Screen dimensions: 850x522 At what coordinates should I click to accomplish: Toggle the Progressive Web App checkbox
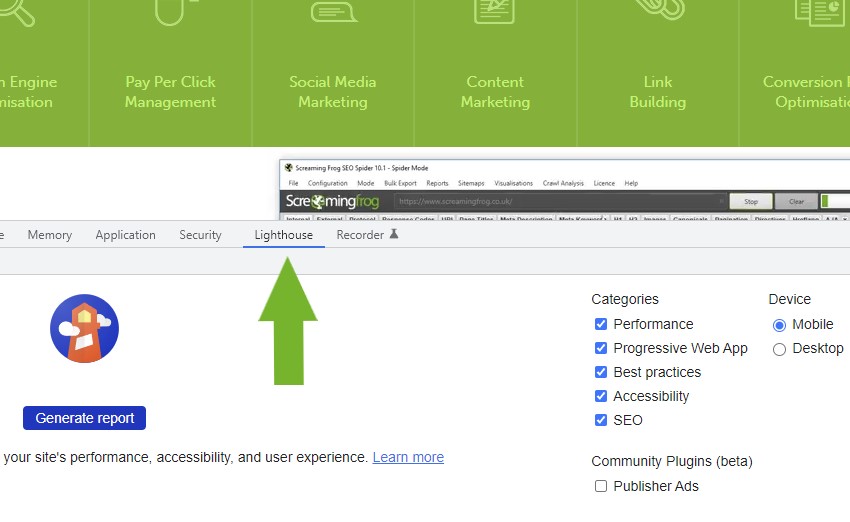601,348
